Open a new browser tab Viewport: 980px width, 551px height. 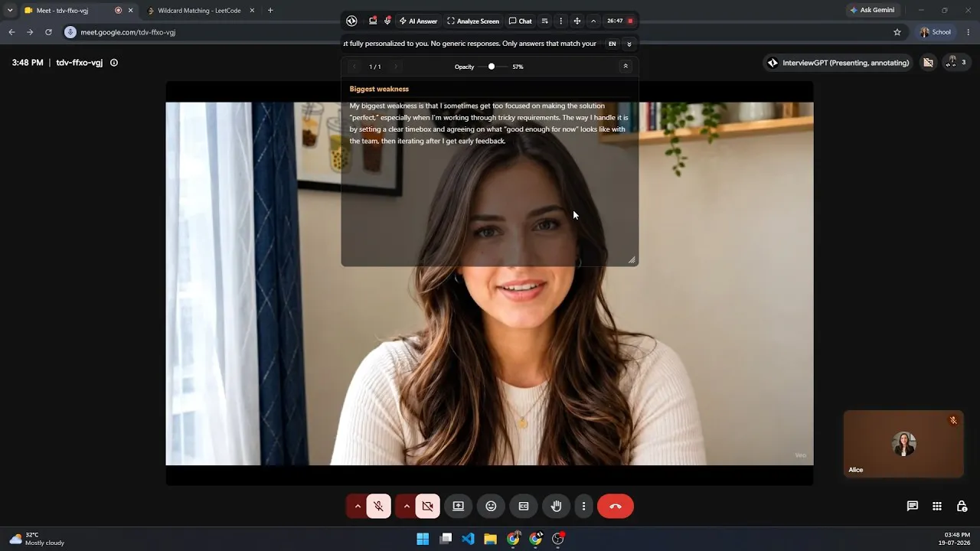tap(270, 11)
